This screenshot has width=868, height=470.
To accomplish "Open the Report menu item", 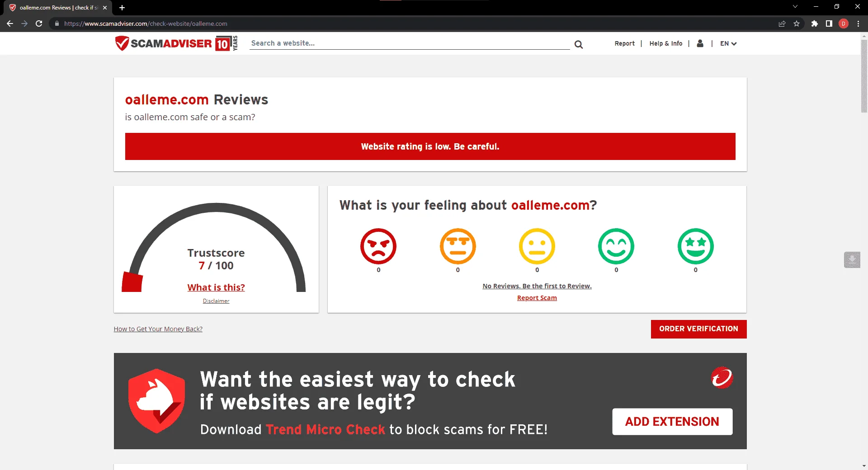I will (x=625, y=43).
